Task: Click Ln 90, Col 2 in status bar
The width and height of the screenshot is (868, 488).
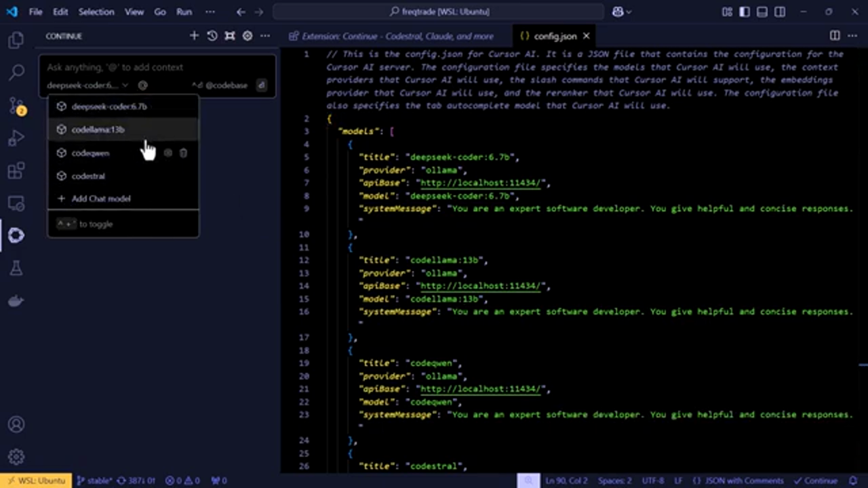Action: pyautogui.click(x=566, y=481)
